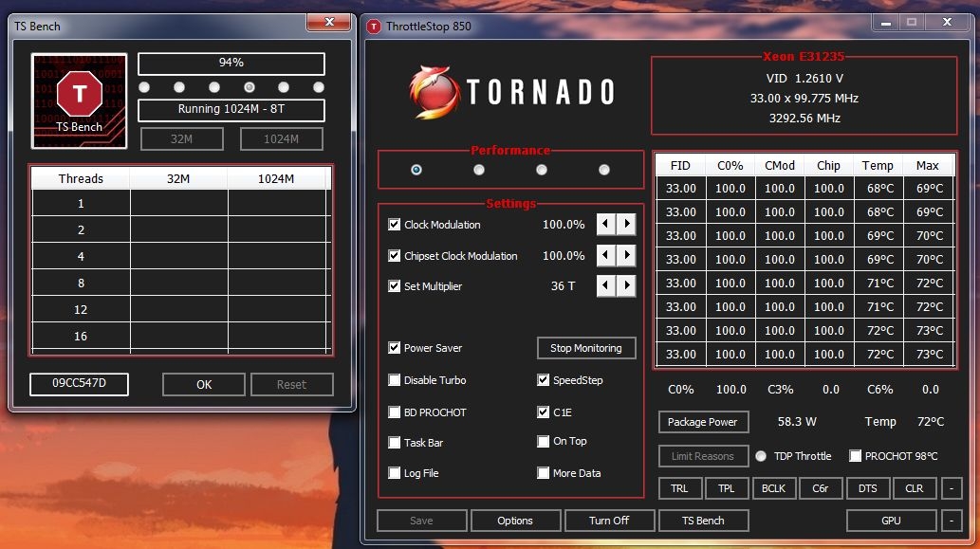Click the TDP Throttle indicator
The width and height of the screenshot is (980, 549).
point(761,456)
